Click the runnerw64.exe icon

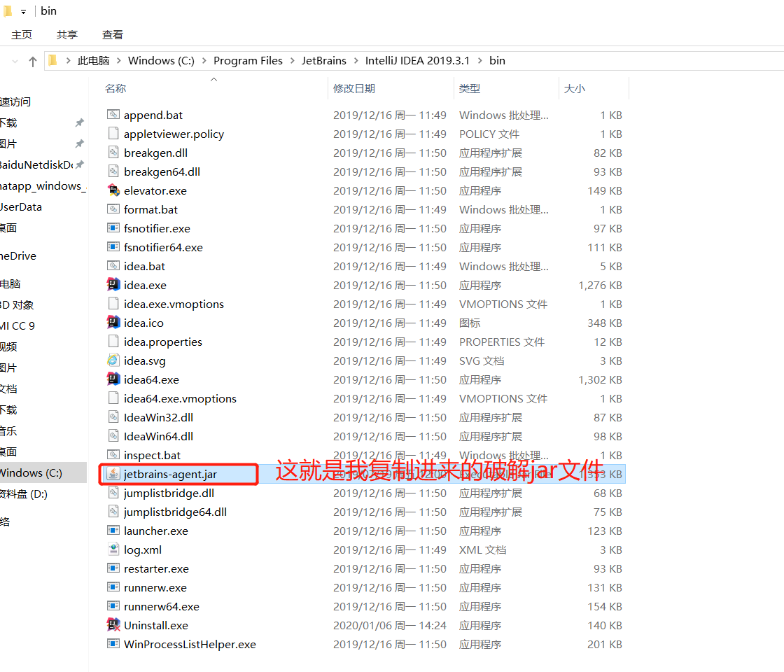click(113, 606)
